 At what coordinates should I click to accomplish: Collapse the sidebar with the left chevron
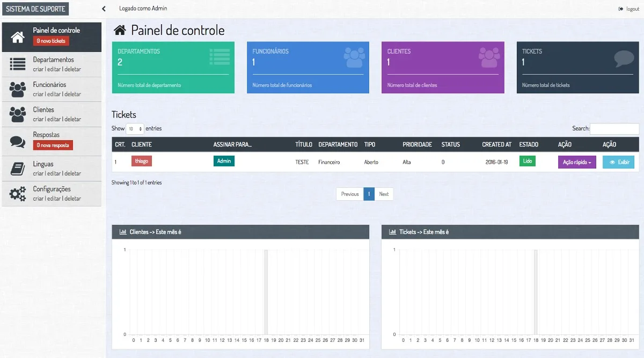coord(104,9)
